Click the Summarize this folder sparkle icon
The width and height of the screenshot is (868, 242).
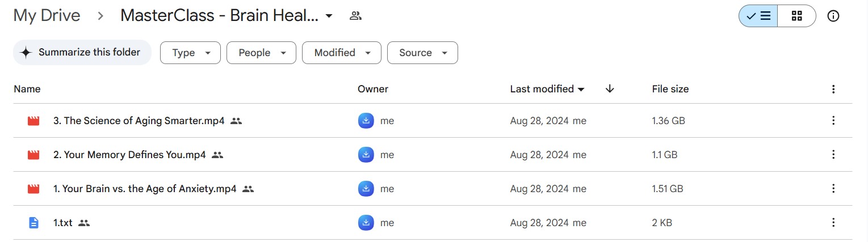pos(26,53)
